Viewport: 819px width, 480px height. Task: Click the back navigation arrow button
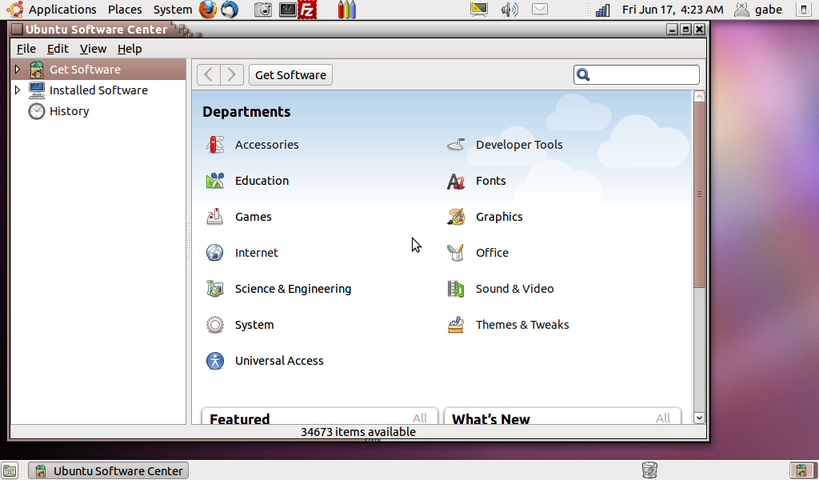208,75
